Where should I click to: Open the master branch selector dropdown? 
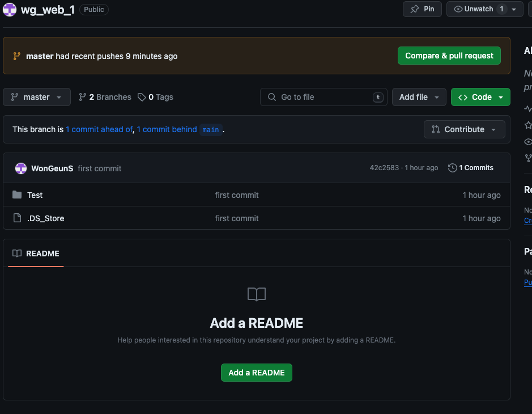[37, 97]
